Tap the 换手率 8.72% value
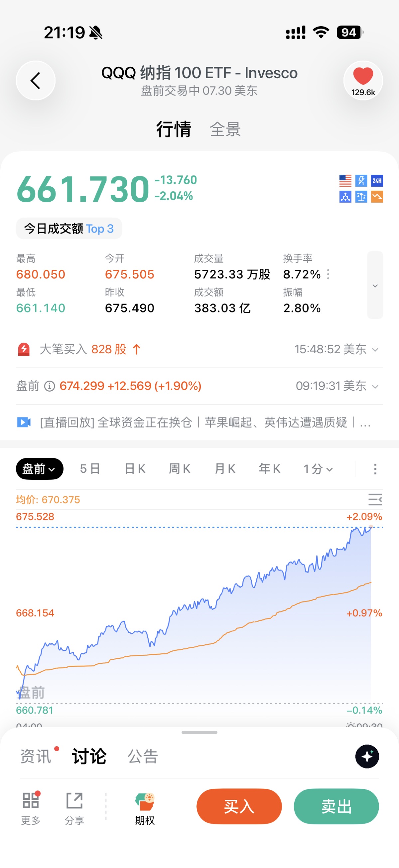The width and height of the screenshot is (399, 868). pyautogui.click(x=302, y=274)
